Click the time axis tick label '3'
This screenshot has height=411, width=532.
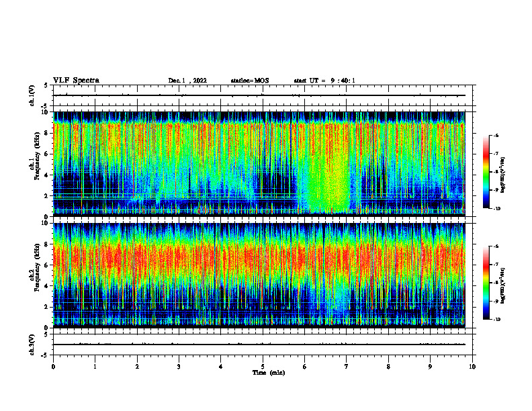pos(179,367)
